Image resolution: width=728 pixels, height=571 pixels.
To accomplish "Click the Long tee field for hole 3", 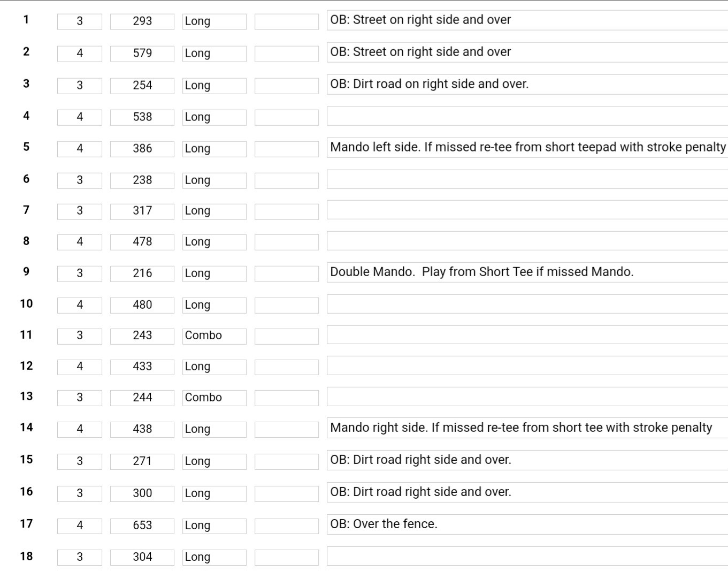I will click(x=214, y=86).
